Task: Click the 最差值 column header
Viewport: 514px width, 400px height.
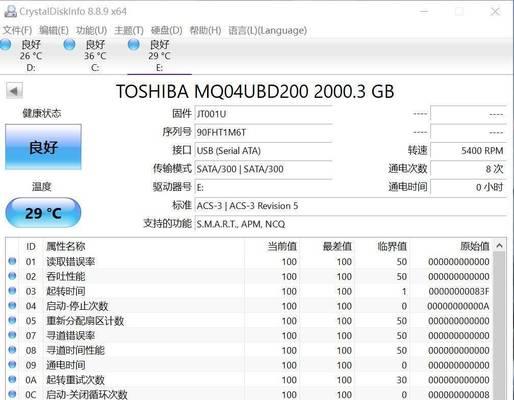Action: [327, 246]
